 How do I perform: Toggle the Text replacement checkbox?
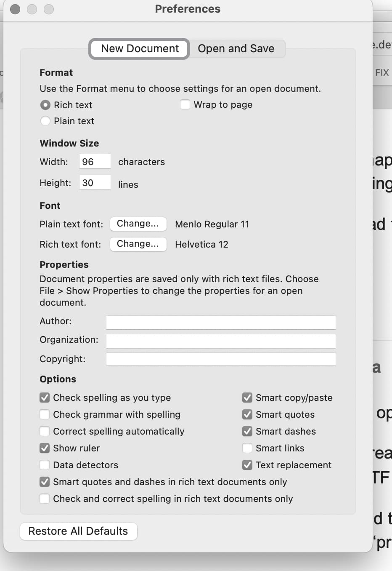pyautogui.click(x=247, y=465)
